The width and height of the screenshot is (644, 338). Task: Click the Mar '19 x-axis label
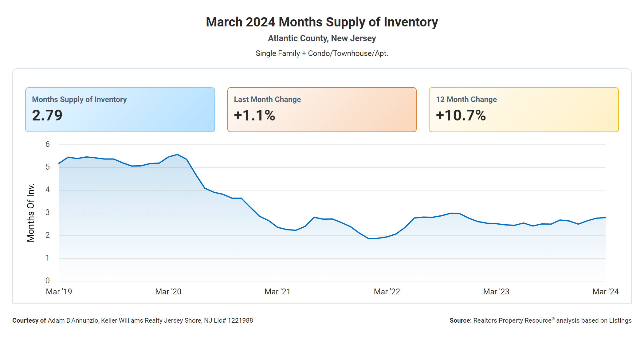pos(59,292)
